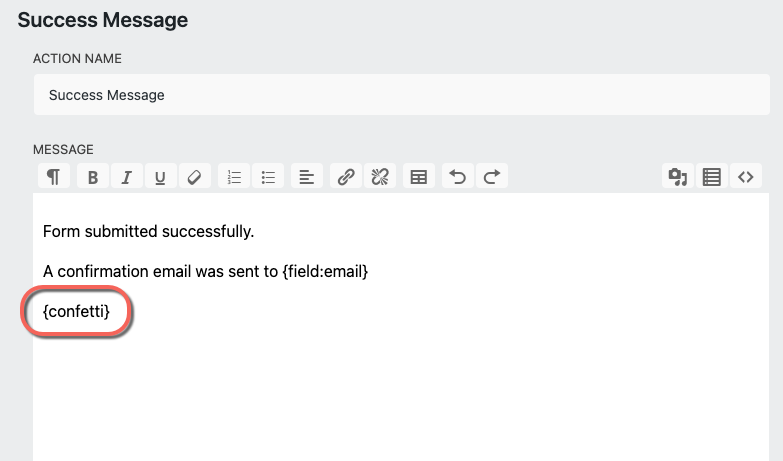This screenshot has height=461, width=783.
Task: Click the Action Name input field
Action: coord(400,96)
